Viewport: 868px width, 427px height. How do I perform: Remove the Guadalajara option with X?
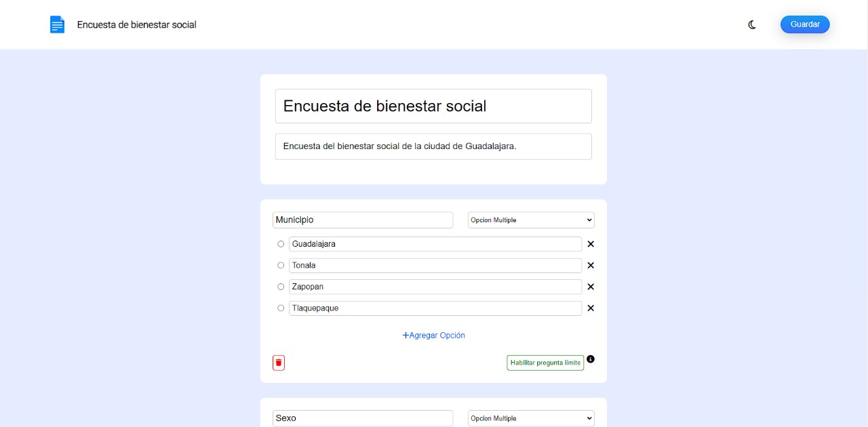pyautogui.click(x=590, y=244)
